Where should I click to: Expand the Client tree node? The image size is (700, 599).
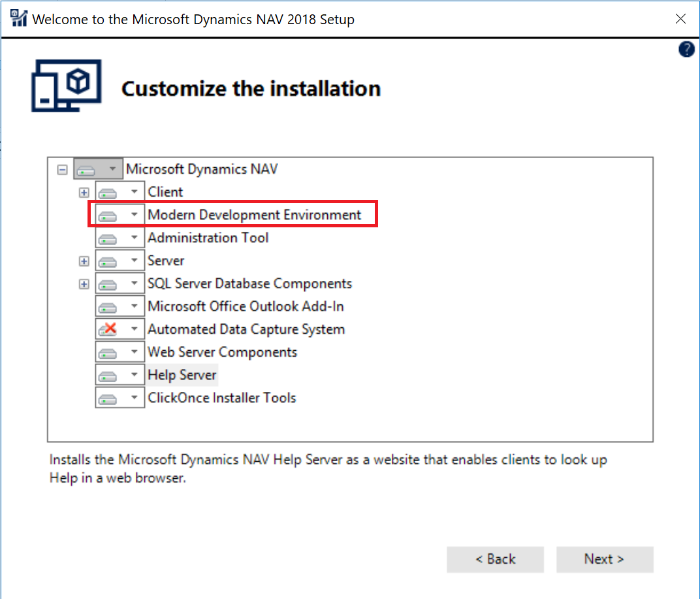tap(84, 191)
